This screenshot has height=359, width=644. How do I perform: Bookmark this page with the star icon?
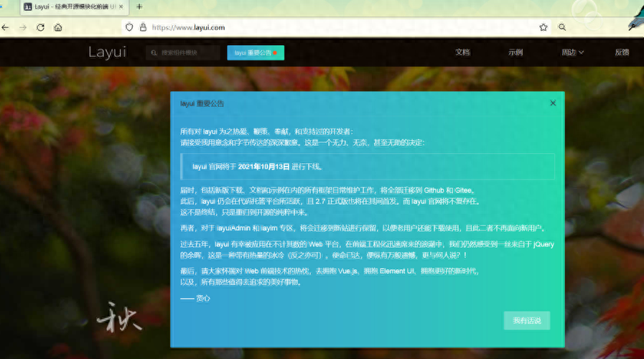543,27
